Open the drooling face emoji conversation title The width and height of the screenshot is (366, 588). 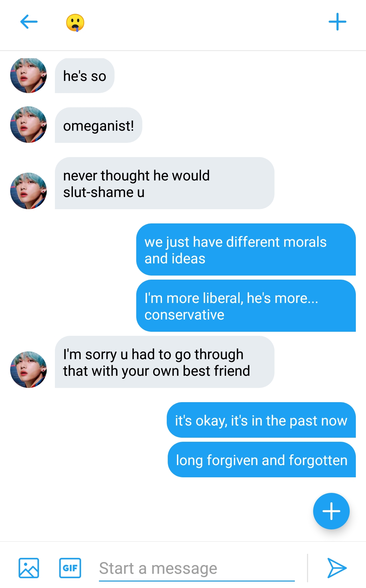click(75, 23)
